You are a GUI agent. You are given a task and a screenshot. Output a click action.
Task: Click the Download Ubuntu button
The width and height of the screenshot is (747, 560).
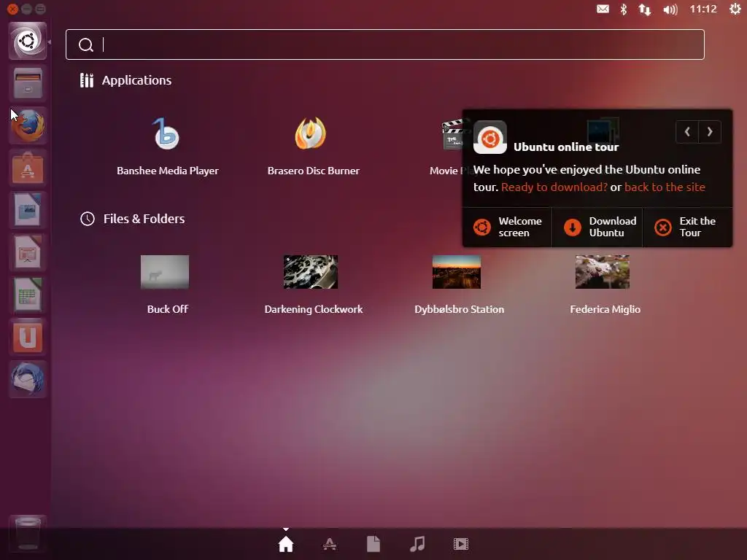coord(597,227)
